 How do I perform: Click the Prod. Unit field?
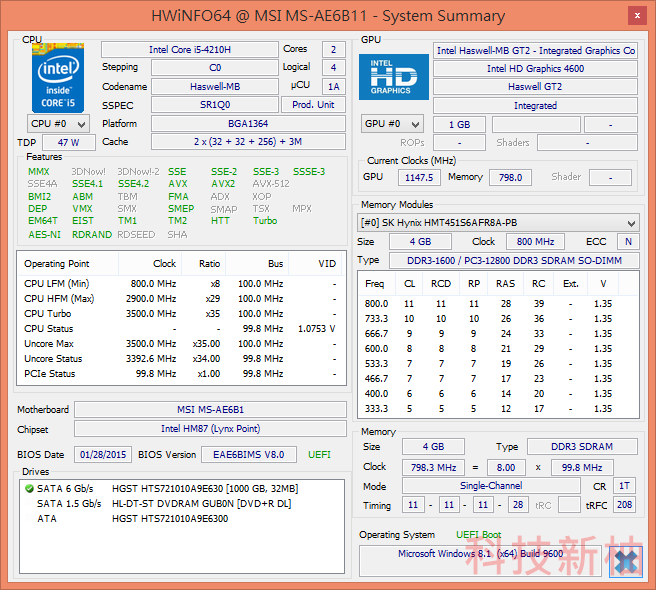click(x=313, y=105)
